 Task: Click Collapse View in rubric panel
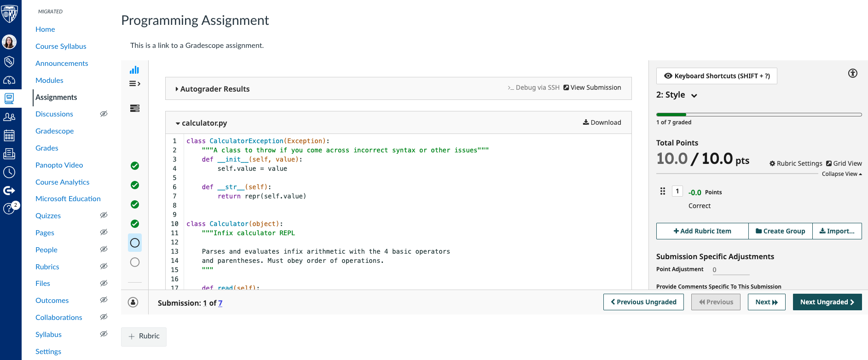click(x=842, y=174)
